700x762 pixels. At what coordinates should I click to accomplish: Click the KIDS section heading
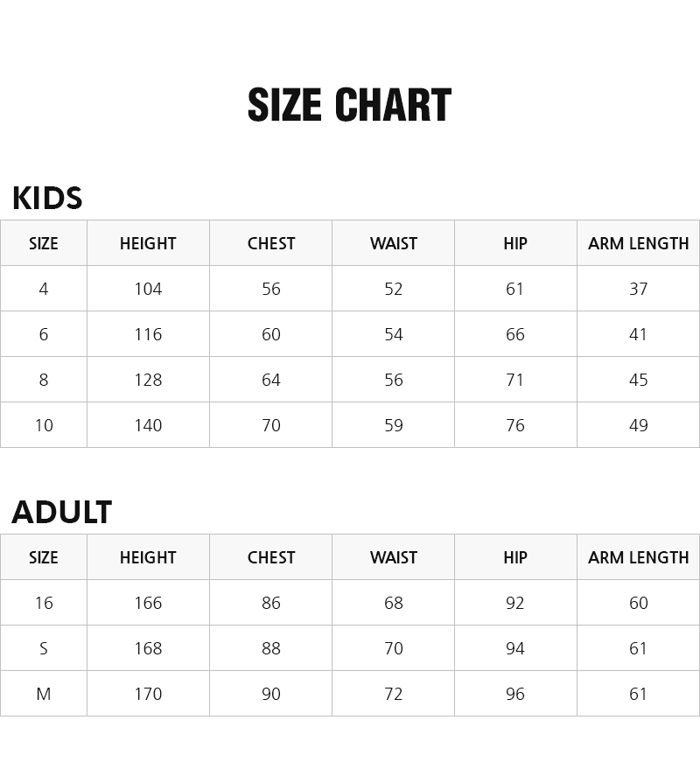point(47,199)
